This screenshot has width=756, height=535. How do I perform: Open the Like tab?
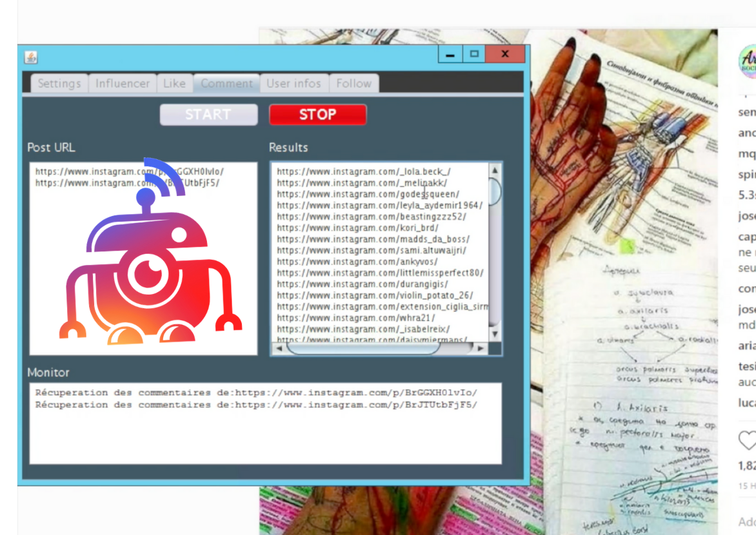click(x=175, y=83)
